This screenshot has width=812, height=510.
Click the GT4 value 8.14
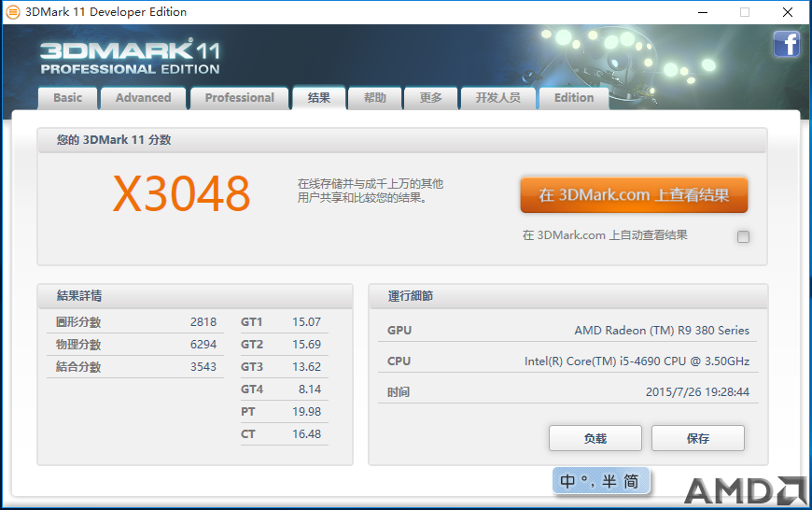(x=310, y=390)
